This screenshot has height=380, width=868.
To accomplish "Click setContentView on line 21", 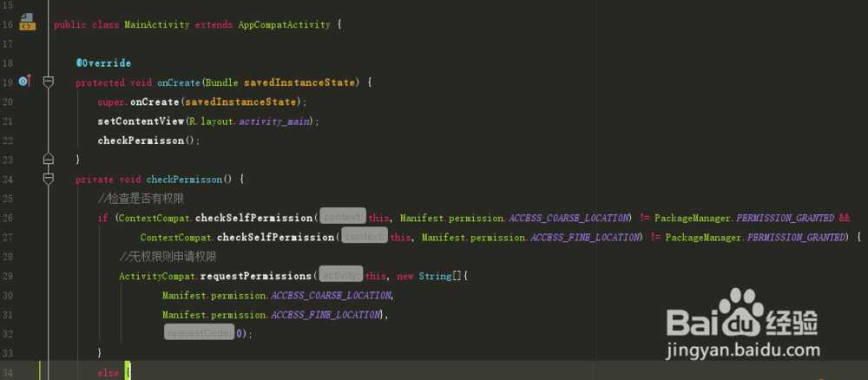I will pyautogui.click(x=141, y=121).
